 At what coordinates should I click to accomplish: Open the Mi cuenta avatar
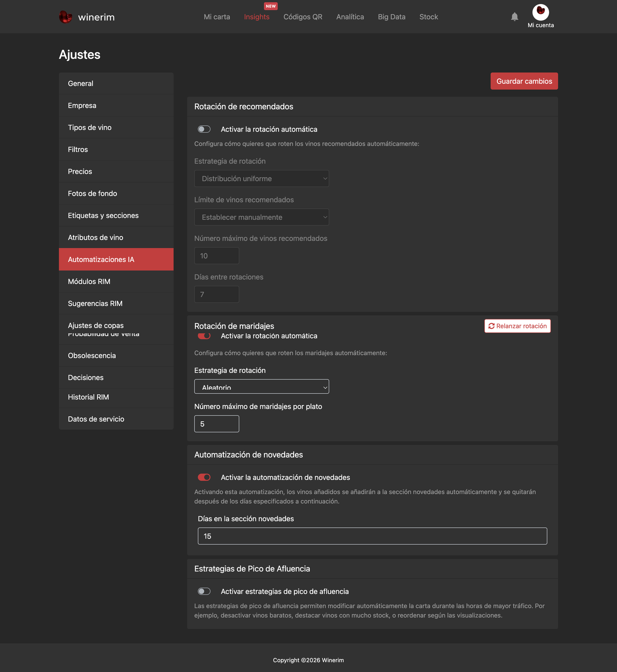[541, 12]
